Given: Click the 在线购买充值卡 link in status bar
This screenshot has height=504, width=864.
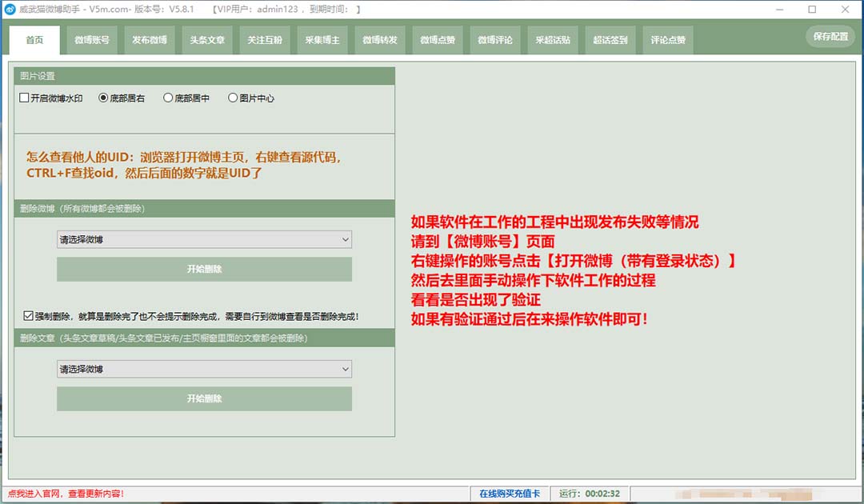Looking at the screenshot, I should [510, 494].
